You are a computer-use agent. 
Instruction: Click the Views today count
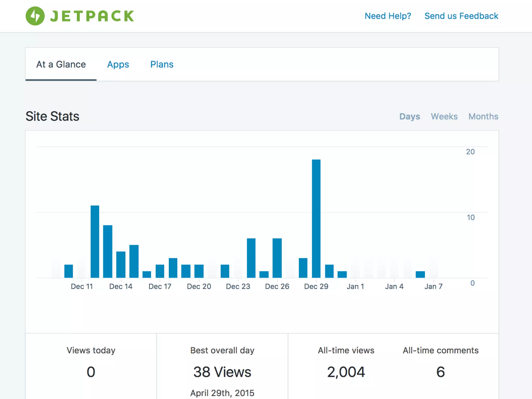pos(91,372)
